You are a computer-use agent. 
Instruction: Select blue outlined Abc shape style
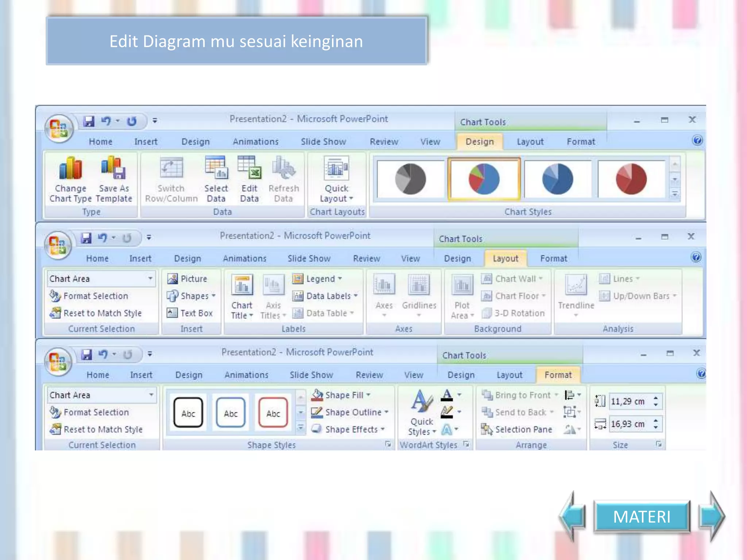click(231, 412)
